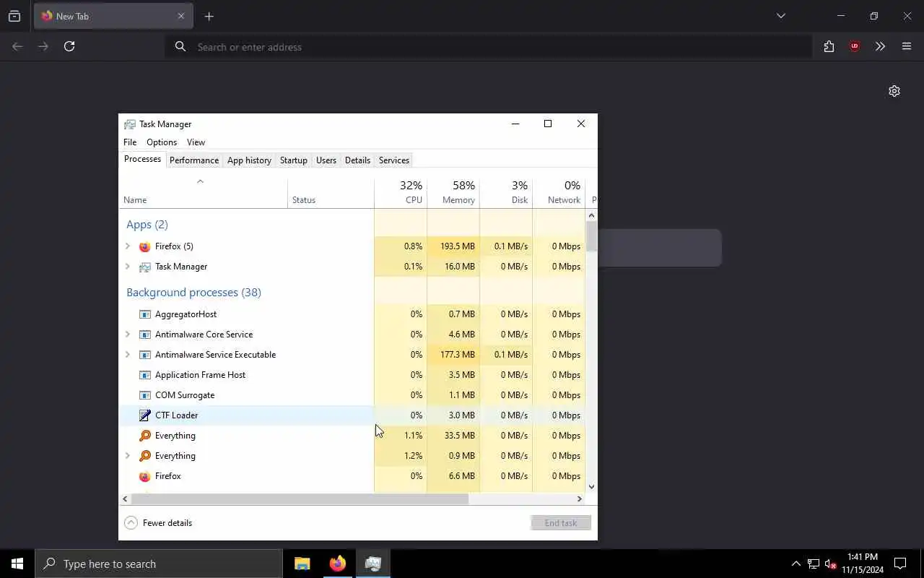Viewport: 924px width, 578px height.
Task: Switch to the Performance tab
Action: pos(194,160)
